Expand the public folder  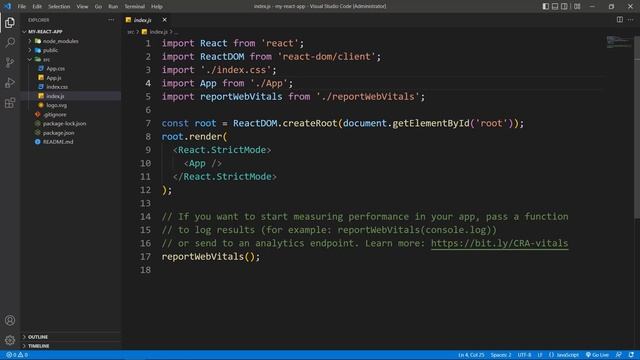pyautogui.click(x=50, y=50)
